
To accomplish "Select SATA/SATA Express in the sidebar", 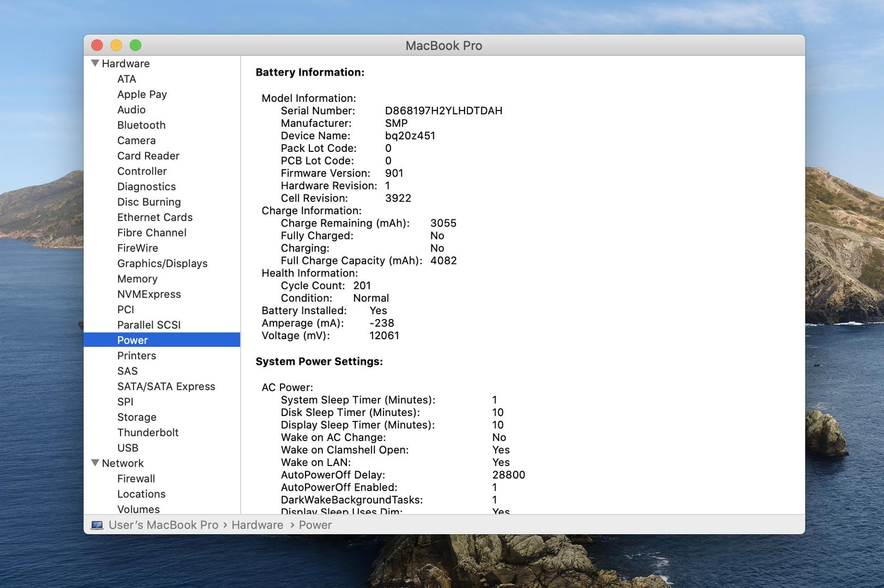I will point(166,386).
